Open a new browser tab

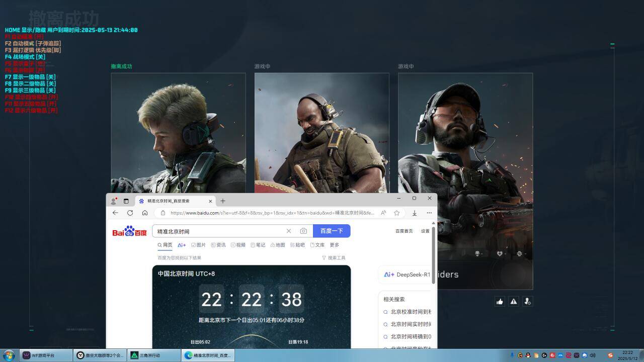223,201
